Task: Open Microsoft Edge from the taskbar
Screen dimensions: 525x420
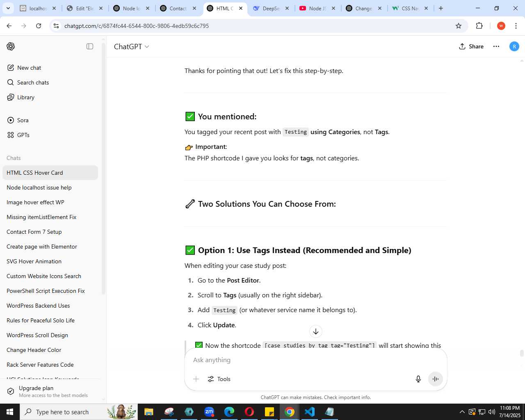Action: [x=229, y=412]
